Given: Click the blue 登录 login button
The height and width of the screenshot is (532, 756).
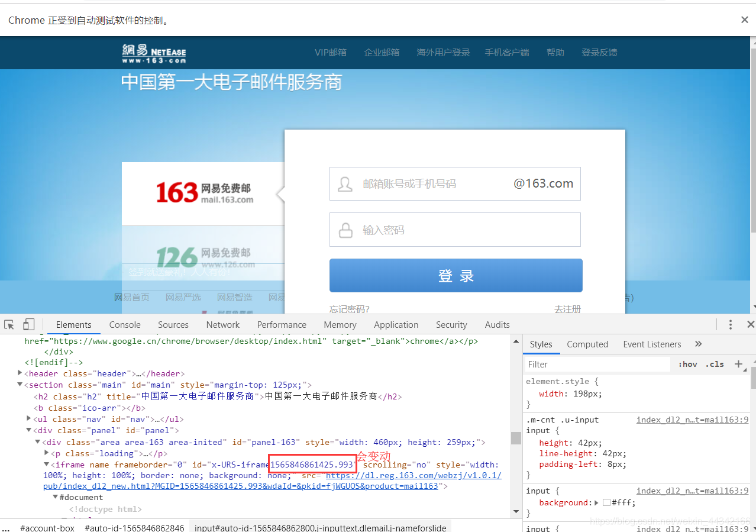Looking at the screenshot, I should pyautogui.click(x=456, y=275).
